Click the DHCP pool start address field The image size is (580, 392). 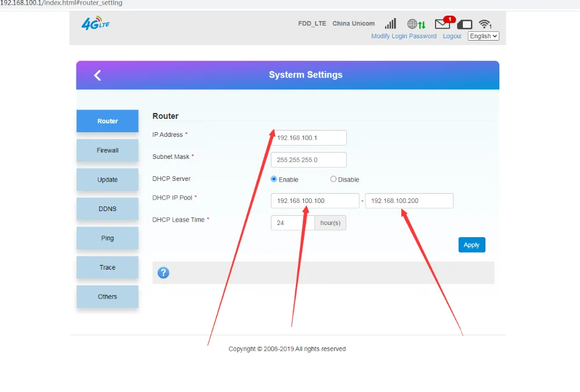(x=315, y=201)
